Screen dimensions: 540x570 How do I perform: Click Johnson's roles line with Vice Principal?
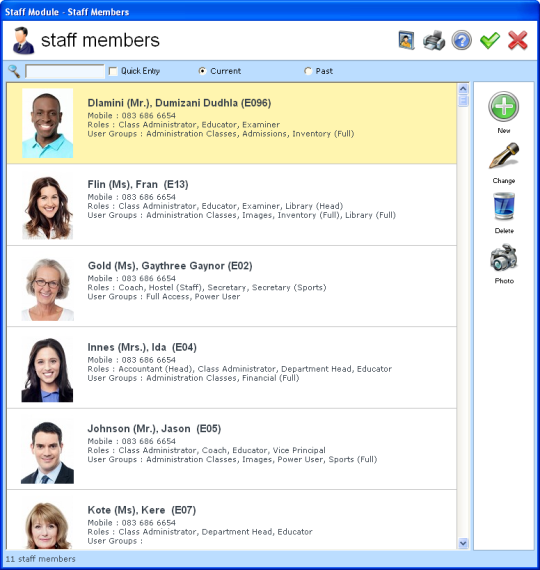point(207,450)
